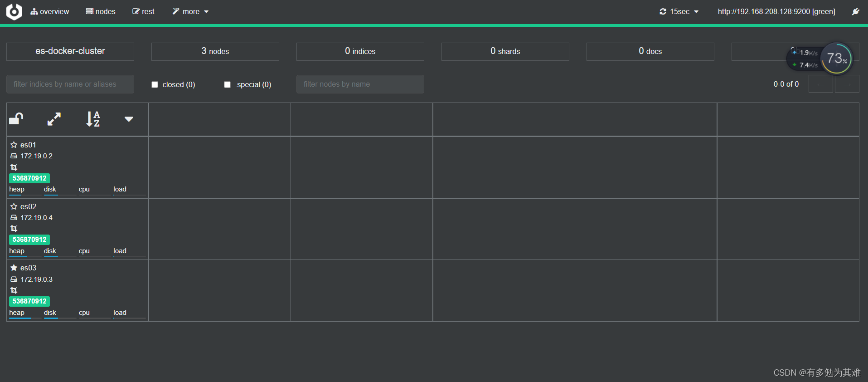This screenshot has width=868, height=382.
Task: Click node name es03
Action: point(28,268)
